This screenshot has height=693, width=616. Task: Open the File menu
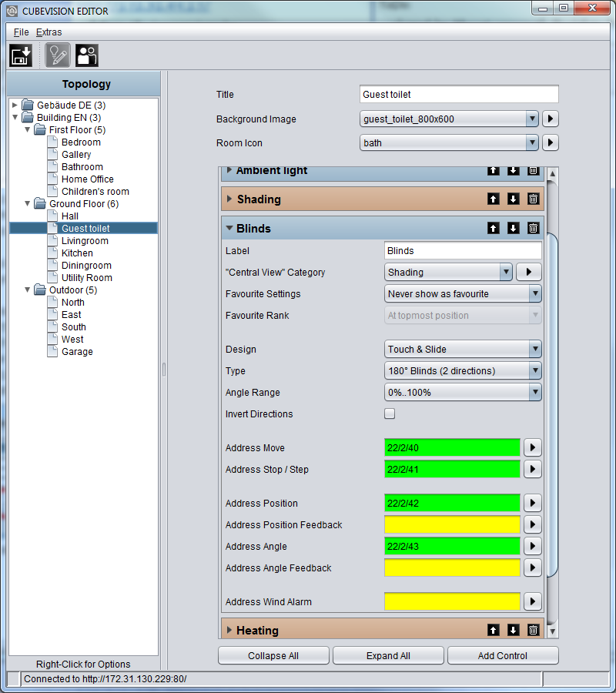[21, 32]
